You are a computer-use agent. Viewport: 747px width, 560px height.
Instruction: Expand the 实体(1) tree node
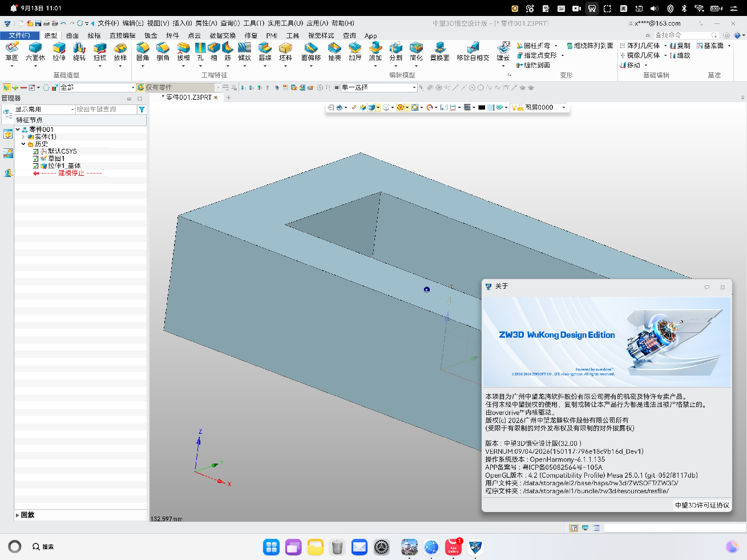pos(23,137)
